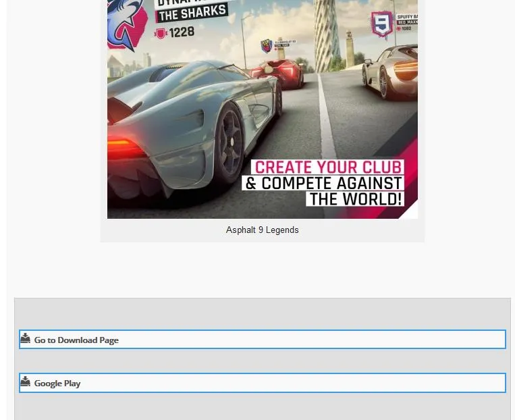515x420 pixels.
Task: Open the Asphalt 9 Legends screenshot image
Action: 263,109
